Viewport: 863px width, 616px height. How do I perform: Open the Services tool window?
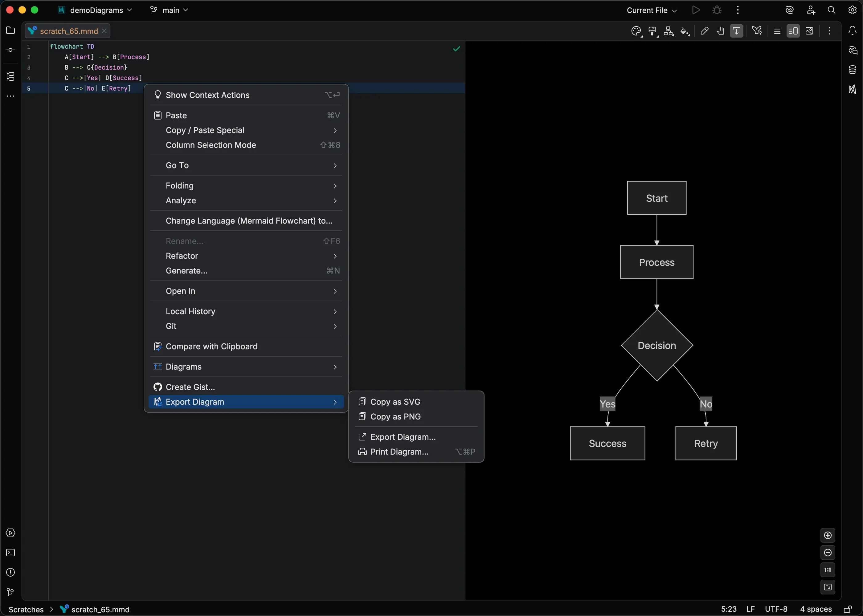[x=10, y=533]
